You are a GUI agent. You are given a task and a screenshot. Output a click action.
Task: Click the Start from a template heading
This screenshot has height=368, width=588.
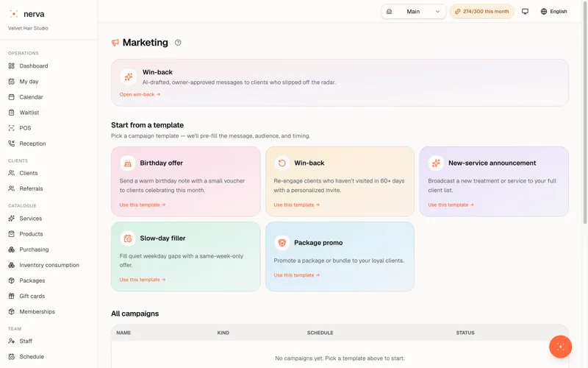(x=148, y=125)
